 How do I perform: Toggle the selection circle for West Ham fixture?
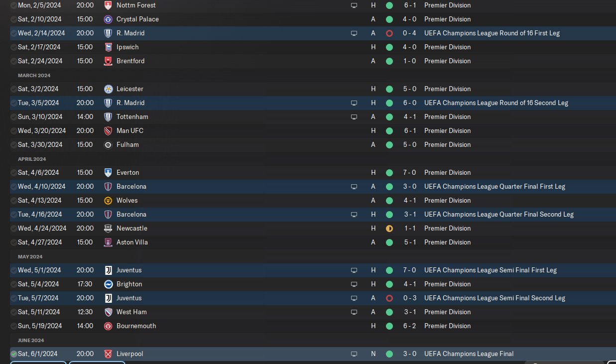tap(14, 312)
